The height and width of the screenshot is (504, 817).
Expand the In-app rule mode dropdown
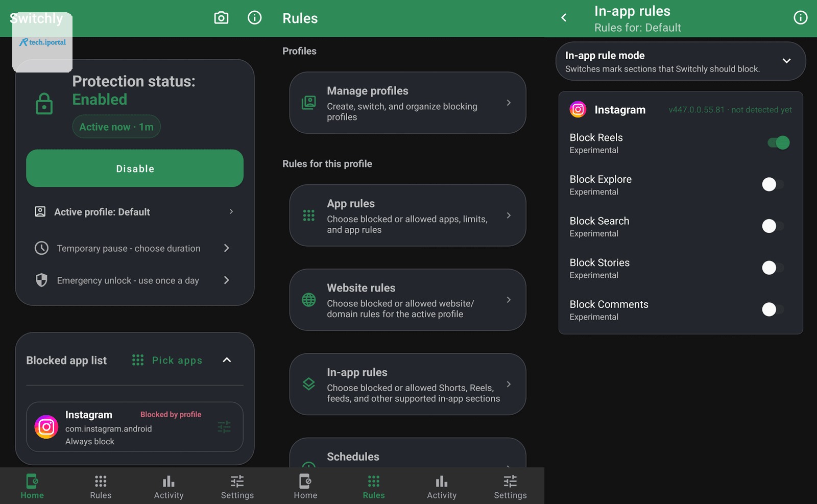[x=786, y=61]
